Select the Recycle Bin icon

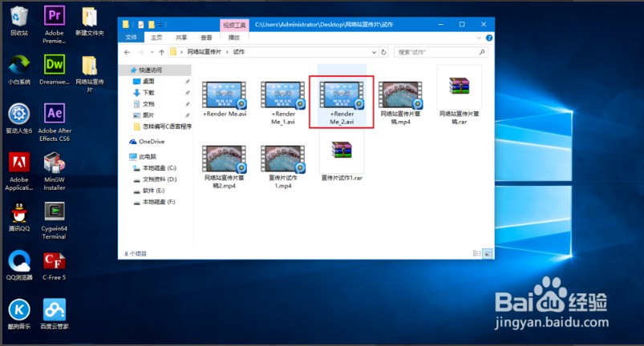pos(19,18)
